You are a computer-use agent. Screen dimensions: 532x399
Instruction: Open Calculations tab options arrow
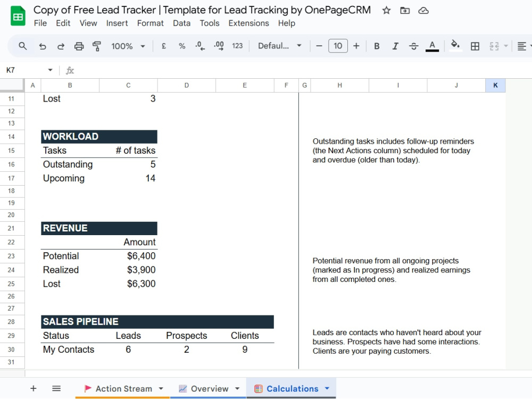pyautogui.click(x=327, y=388)
